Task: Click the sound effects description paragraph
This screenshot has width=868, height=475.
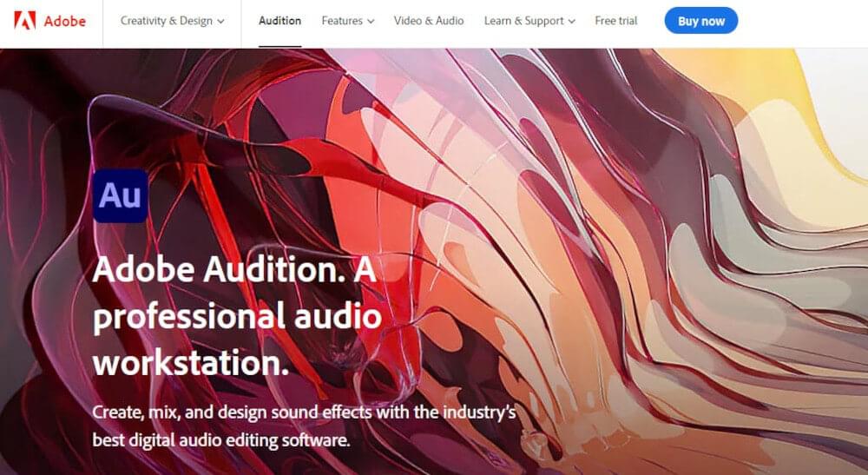Action: click(x=305, y=426)
